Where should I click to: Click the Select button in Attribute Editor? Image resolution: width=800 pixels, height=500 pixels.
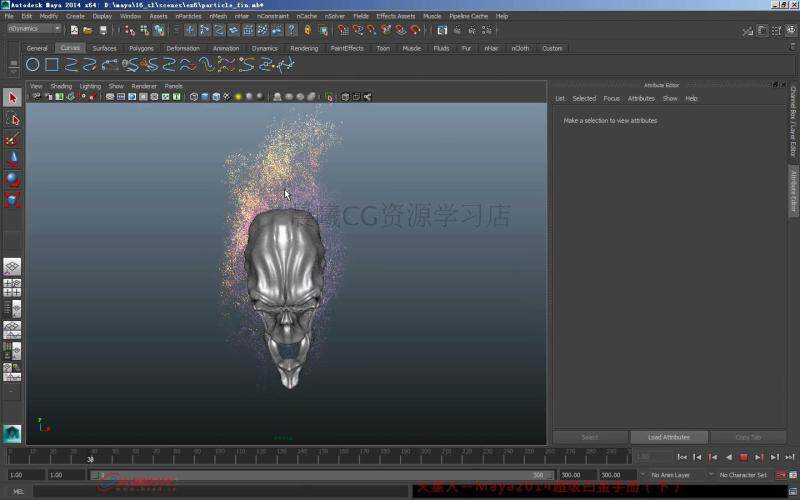coord(590,437)
